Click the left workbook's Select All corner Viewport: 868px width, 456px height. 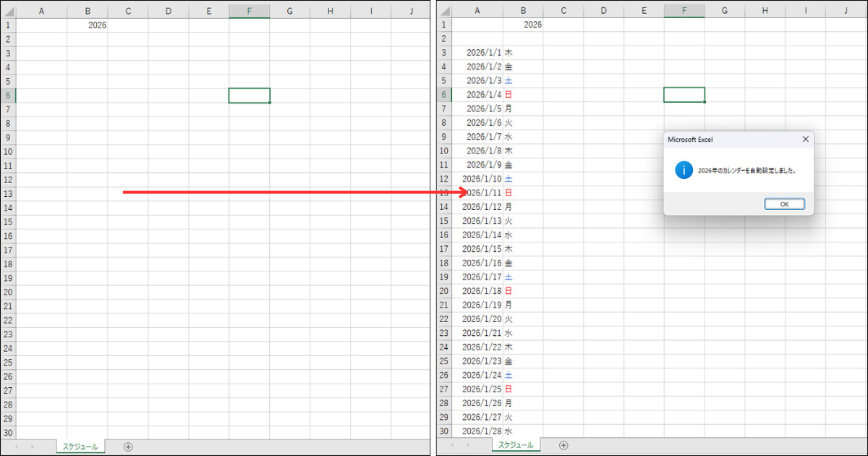tap(9, 11)
